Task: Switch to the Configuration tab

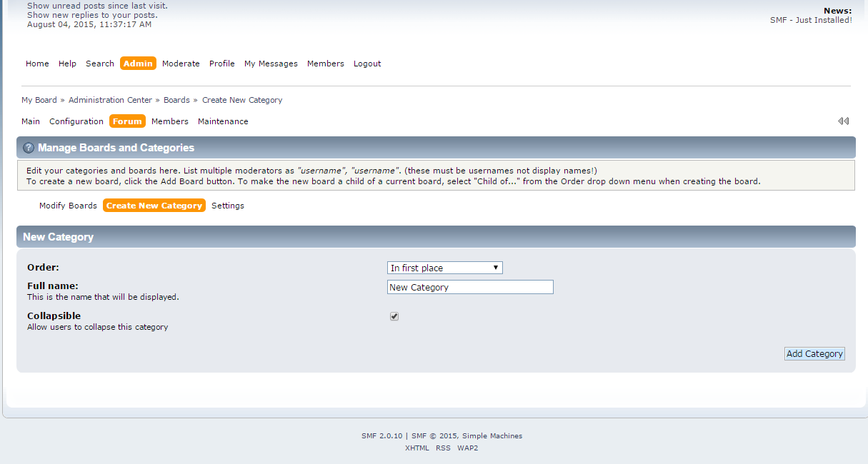Action: click(76, 121)
